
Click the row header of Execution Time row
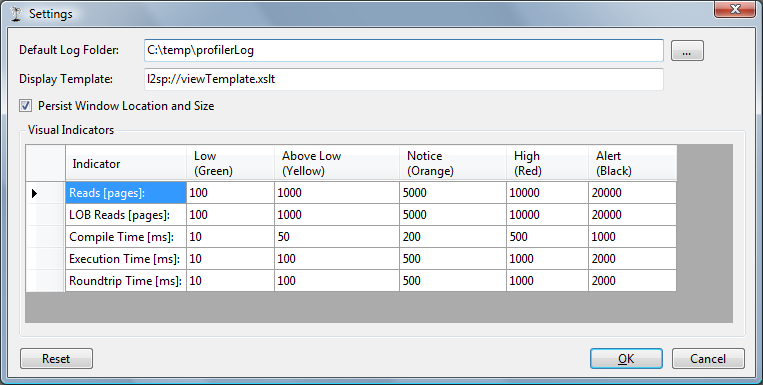pyautogui.click(x=45, y=258)
